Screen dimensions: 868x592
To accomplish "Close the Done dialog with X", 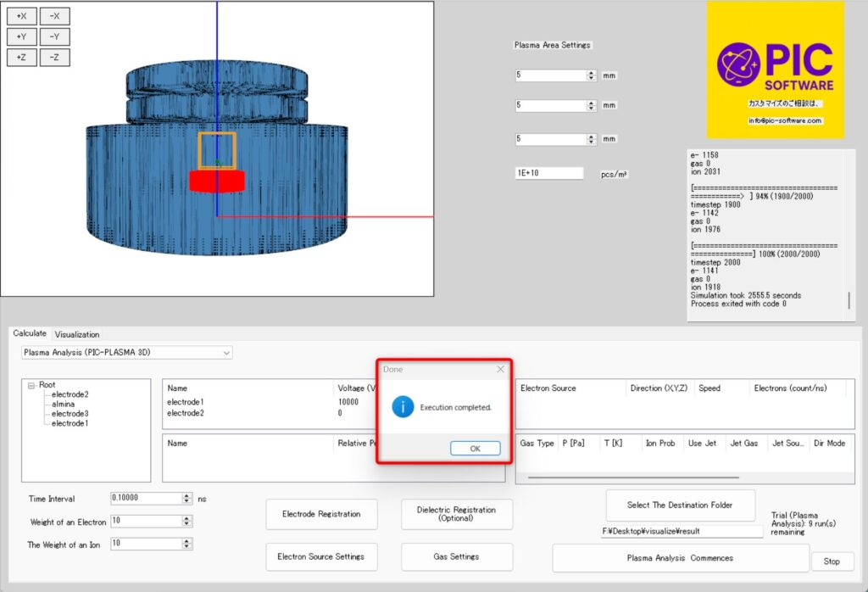I will pos(500,370).
